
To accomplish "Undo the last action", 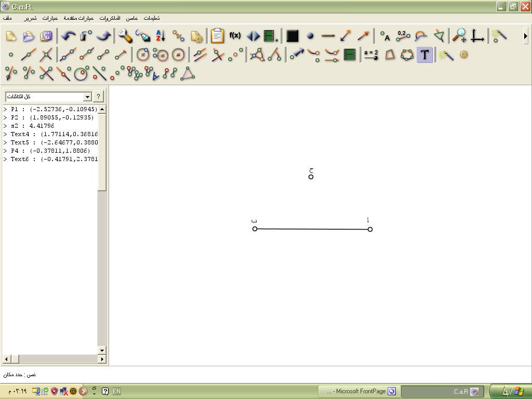I will pyautogui.click(x=68, y=36).
